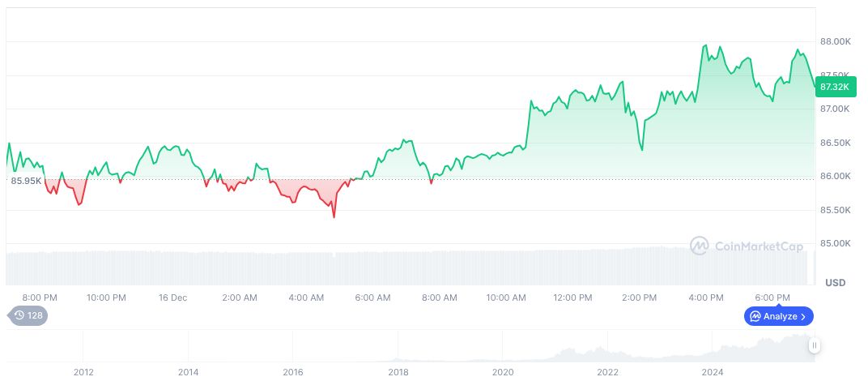Image resolution: width=868 pixels, height=381 pixels.
Task: Click the 2018 year label on the overview timeline
Action: click(398, 372)
